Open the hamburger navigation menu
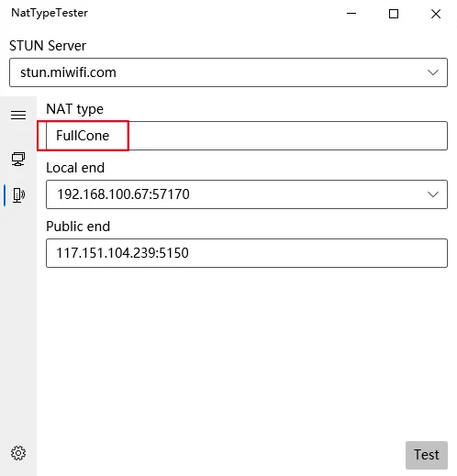This screenshot has width=457, height=476. click(x=18, y=116)
